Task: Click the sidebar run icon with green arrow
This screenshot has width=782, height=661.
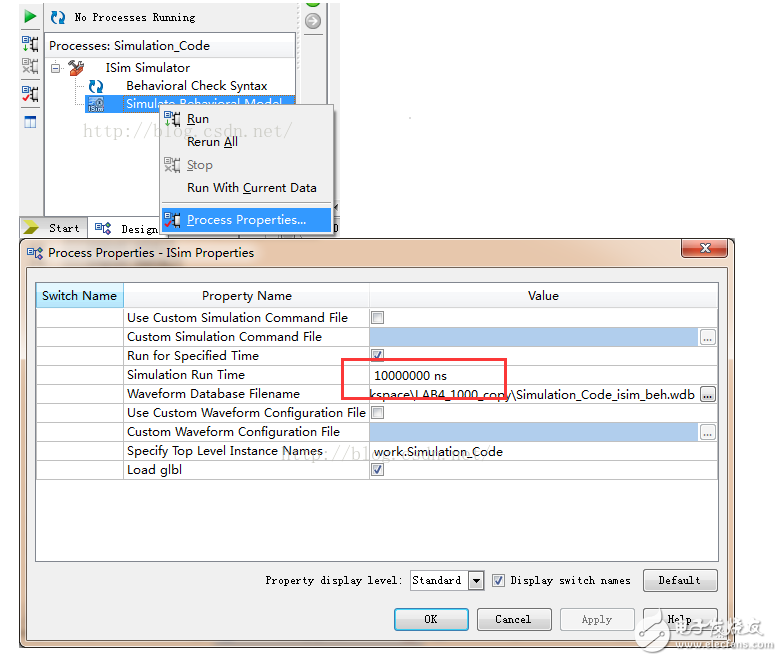Action: 30,44
